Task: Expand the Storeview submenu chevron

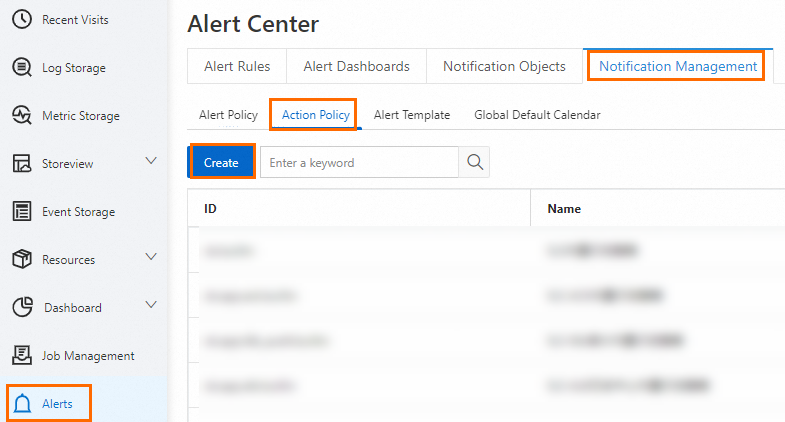Action: click(151, 161)
